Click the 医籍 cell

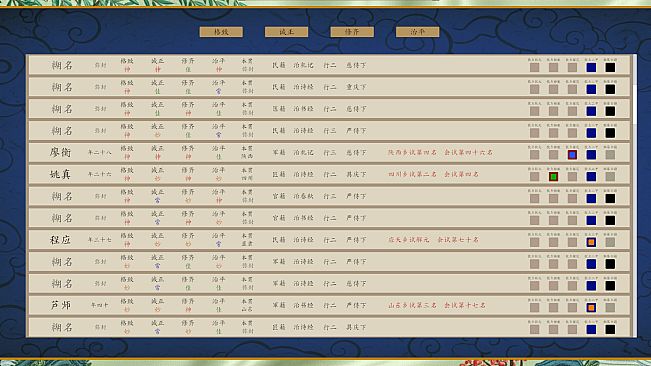tap(279, 109)
